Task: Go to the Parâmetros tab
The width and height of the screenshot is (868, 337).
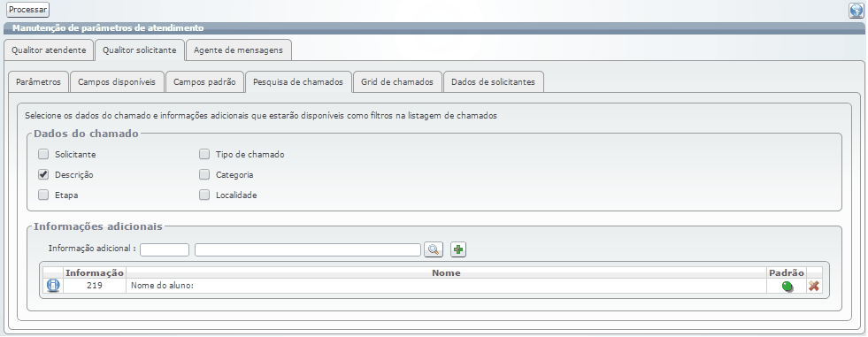Action: [x=38, y=82]
